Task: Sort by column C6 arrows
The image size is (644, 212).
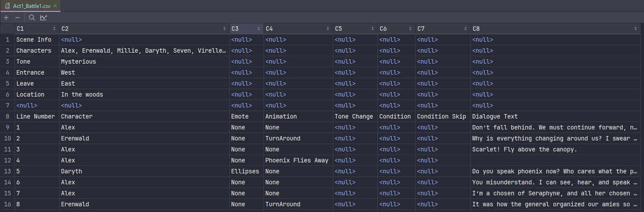Action: [x=410, y=28]
